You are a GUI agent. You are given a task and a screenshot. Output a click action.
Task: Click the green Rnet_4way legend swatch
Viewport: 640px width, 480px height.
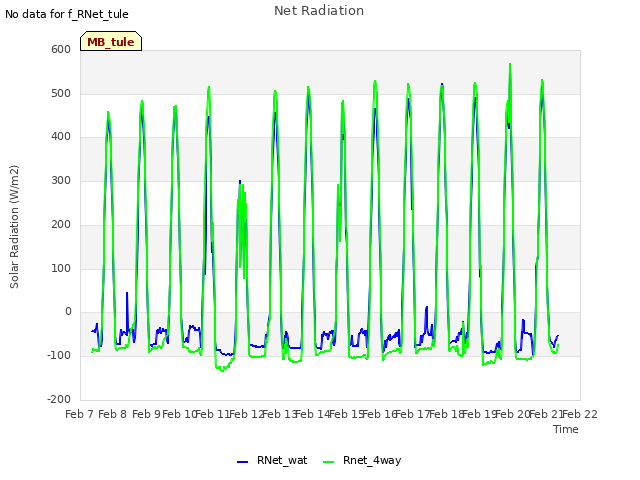pos(329,462)
